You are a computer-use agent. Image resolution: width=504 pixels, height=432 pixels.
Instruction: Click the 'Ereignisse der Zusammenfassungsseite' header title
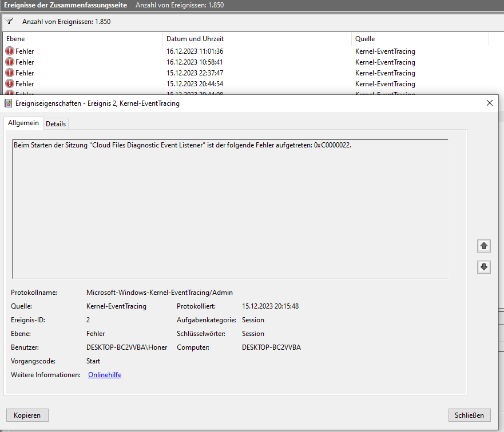point(66,5)
